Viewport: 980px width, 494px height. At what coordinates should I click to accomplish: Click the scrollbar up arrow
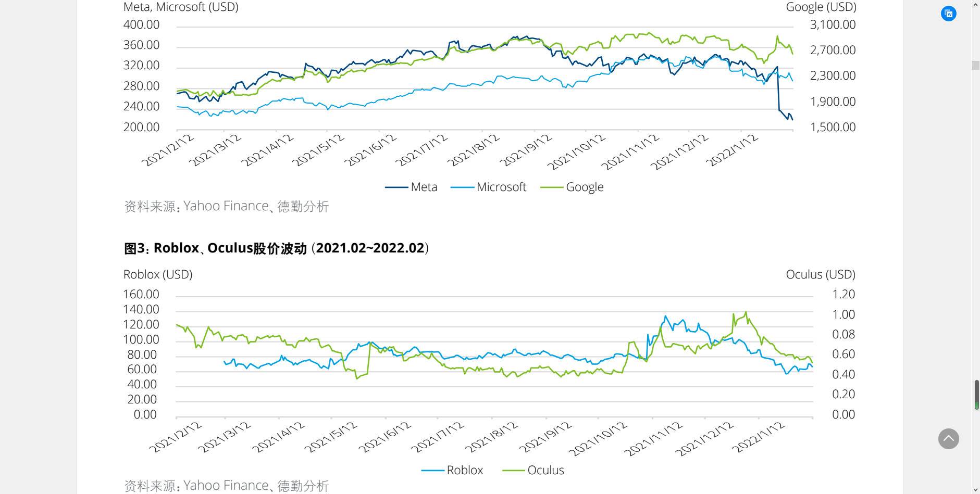click(x=975, y=5)
